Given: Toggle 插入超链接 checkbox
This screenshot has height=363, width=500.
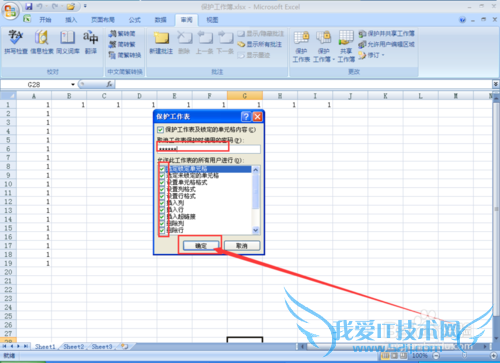Looking at the screenshot, I should point(162,217).
